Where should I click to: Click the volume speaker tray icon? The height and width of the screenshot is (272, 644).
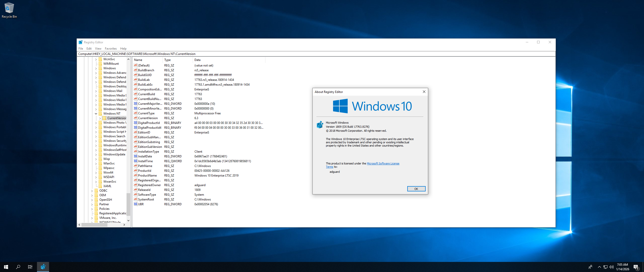[x=612, y=267]
